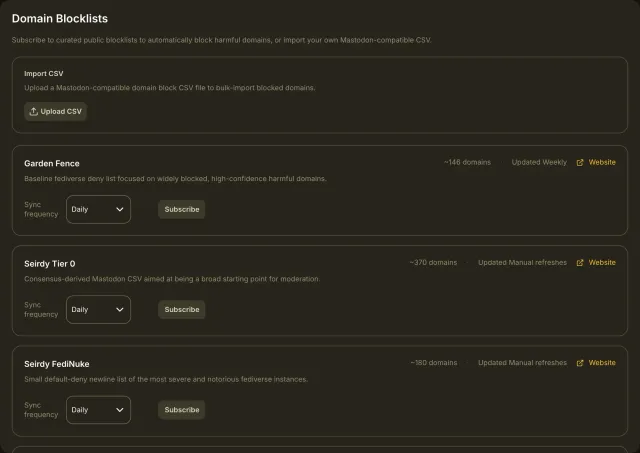640x453 pixels.
Task: Click the Import CSV upload description text
Action: coord(169,88)
